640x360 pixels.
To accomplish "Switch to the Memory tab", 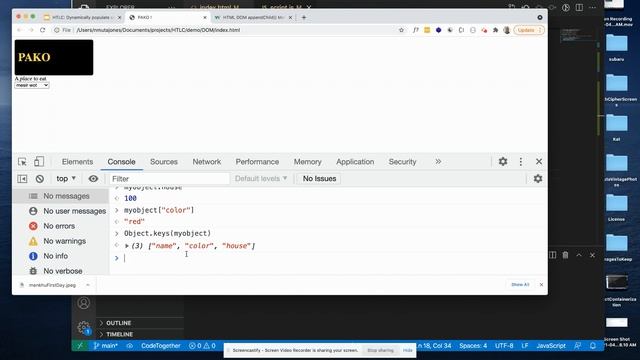I will 307,162.
